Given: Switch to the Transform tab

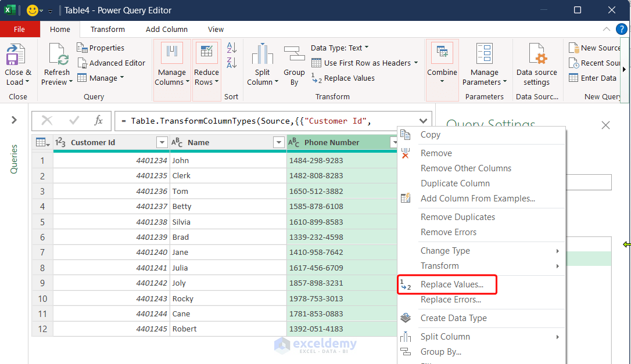Looking at the screenshot, I should [x=107, y=30].
